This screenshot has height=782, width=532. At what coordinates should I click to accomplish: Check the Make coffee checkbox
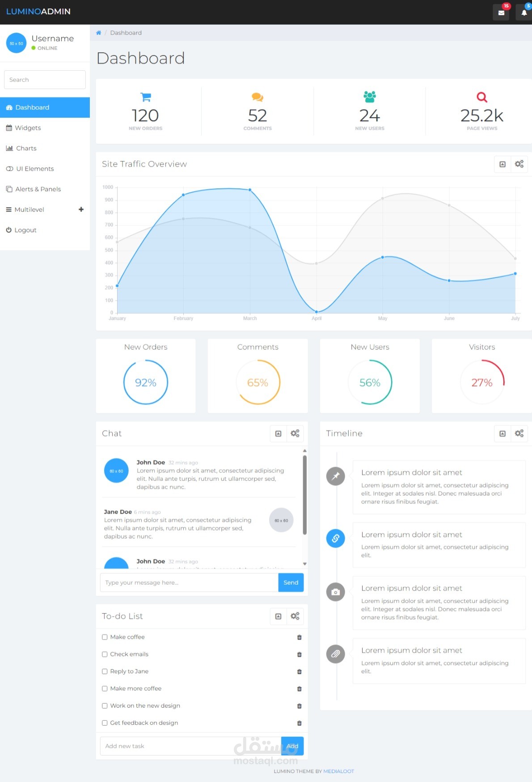[x=105, y=637]
